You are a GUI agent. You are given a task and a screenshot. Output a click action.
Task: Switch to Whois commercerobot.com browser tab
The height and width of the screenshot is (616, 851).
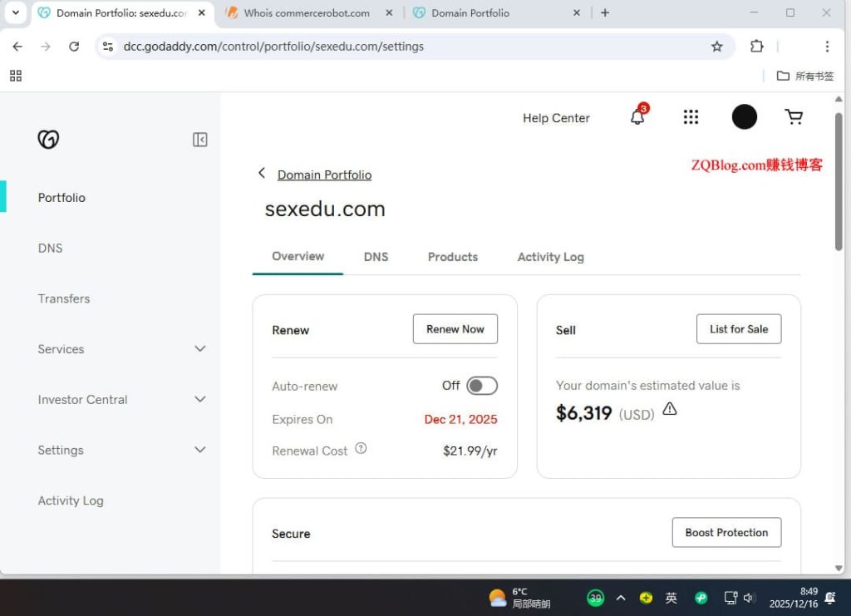tap(306, 13)
